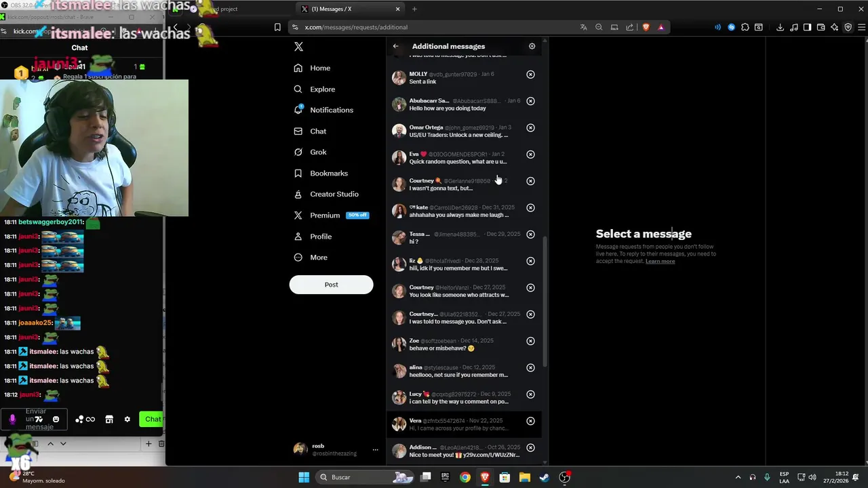Dismiss Tessa message request
This screenshot has height=488, width=868.
click(530, 235)
